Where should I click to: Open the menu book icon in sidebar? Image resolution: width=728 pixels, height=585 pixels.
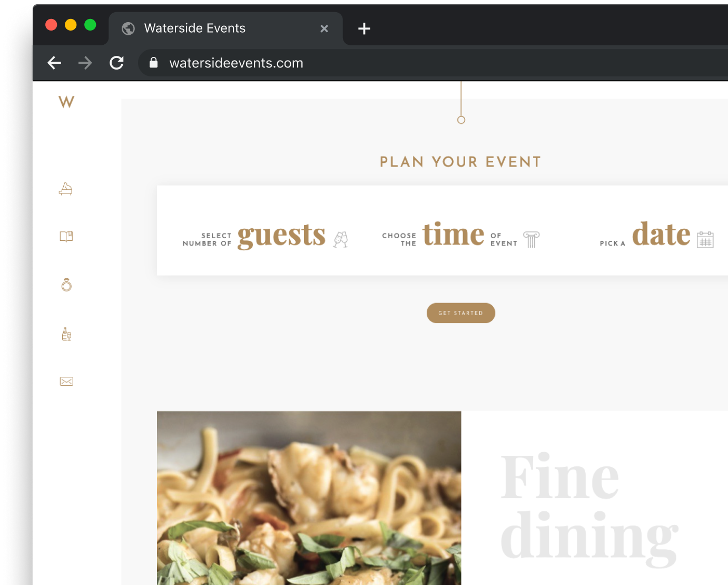point(66,236)
